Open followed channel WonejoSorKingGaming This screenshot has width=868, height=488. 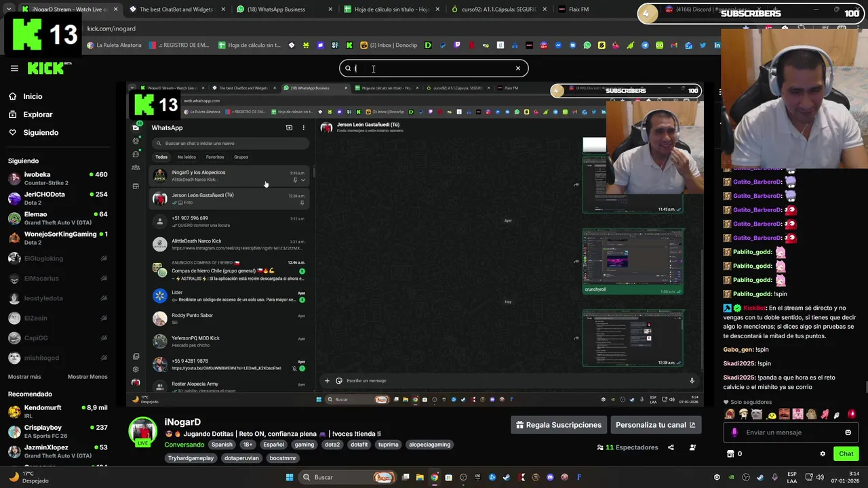58,238
